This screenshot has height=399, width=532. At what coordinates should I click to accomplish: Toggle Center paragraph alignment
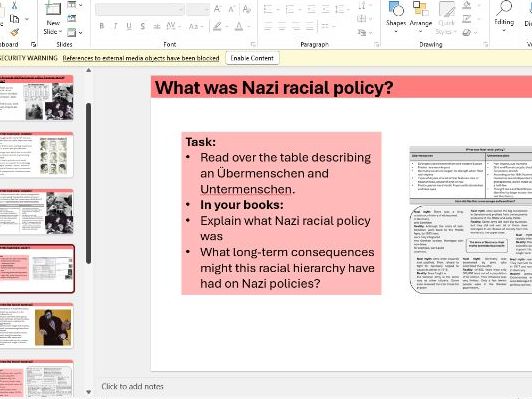[282, 26]
